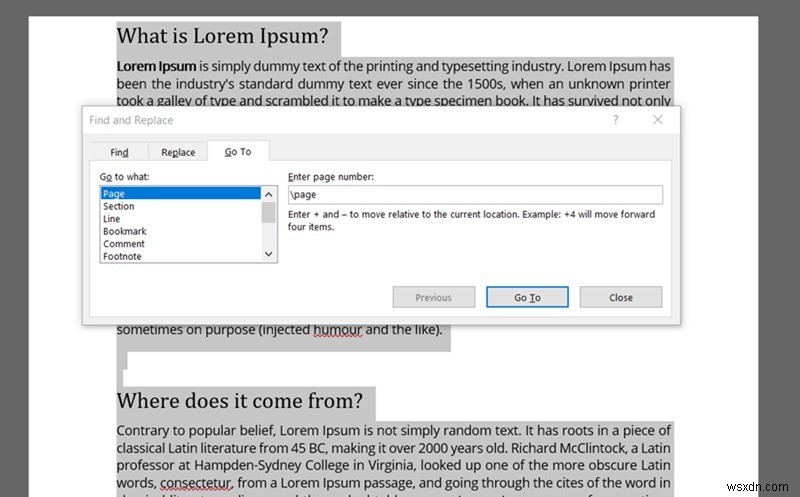Click heading Where does it come from?
800x497 pixels.
click(240, 401)
